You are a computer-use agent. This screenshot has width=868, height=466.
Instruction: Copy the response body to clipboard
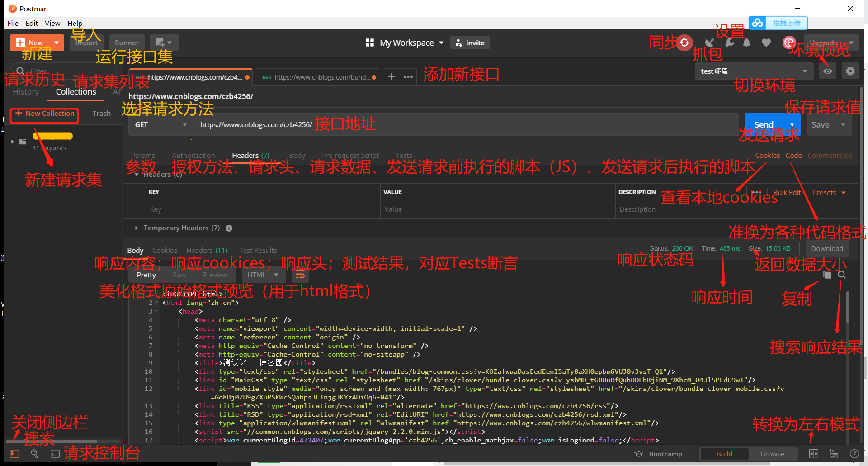(827, 275)
